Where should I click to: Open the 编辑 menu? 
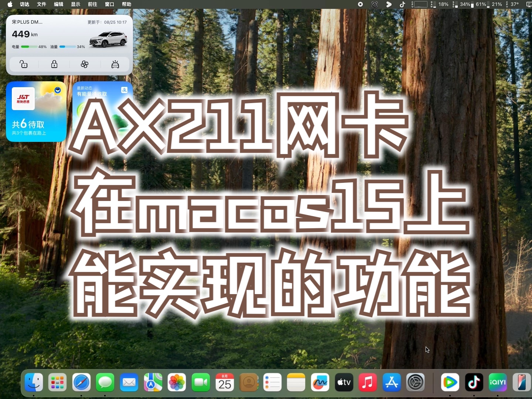click(x=59, y=4)
